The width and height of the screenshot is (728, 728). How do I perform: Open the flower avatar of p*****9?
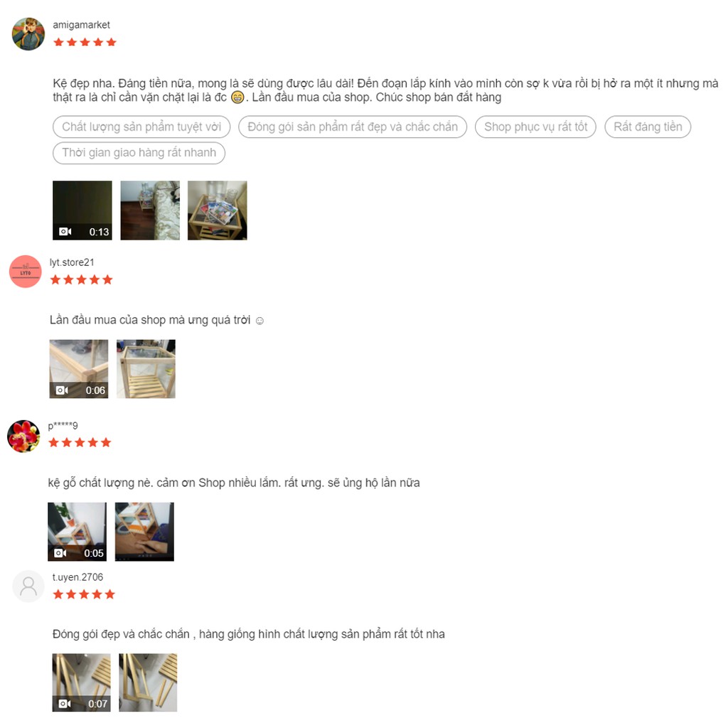(23, 437)
